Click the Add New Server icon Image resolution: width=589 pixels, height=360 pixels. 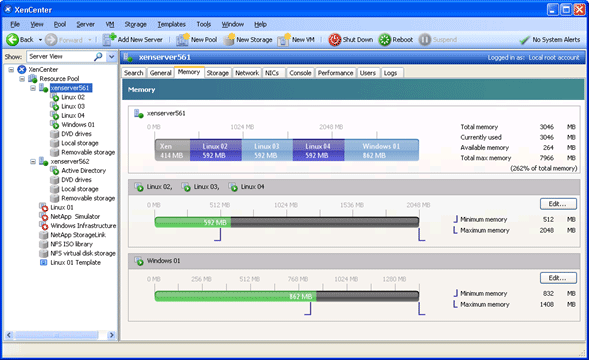point(109,39)
